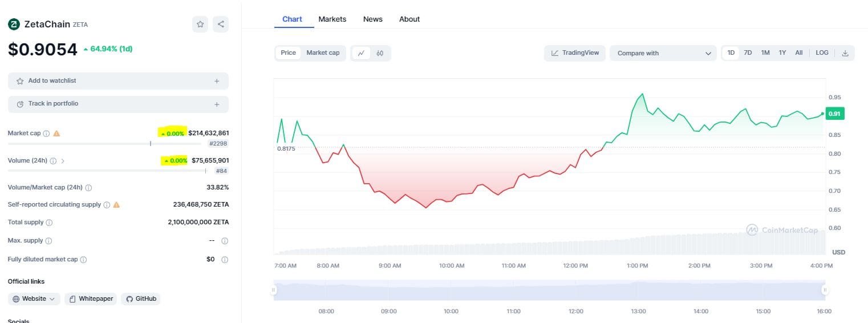Viewport: 868px width, 323px height.
Task: Click the info icon beside the $0 value
Action: [225, 260]
